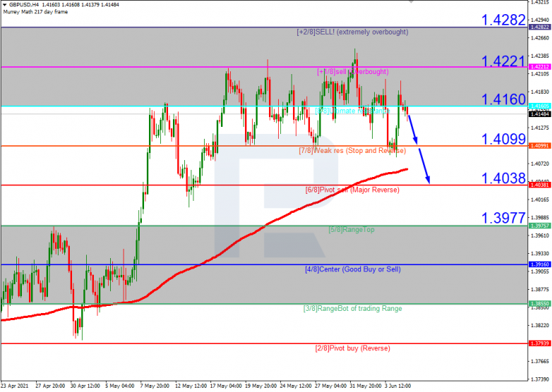The image size is (552, 392).
Task: Click the blue 1.39160 price tag
Action: pos(539,264)
